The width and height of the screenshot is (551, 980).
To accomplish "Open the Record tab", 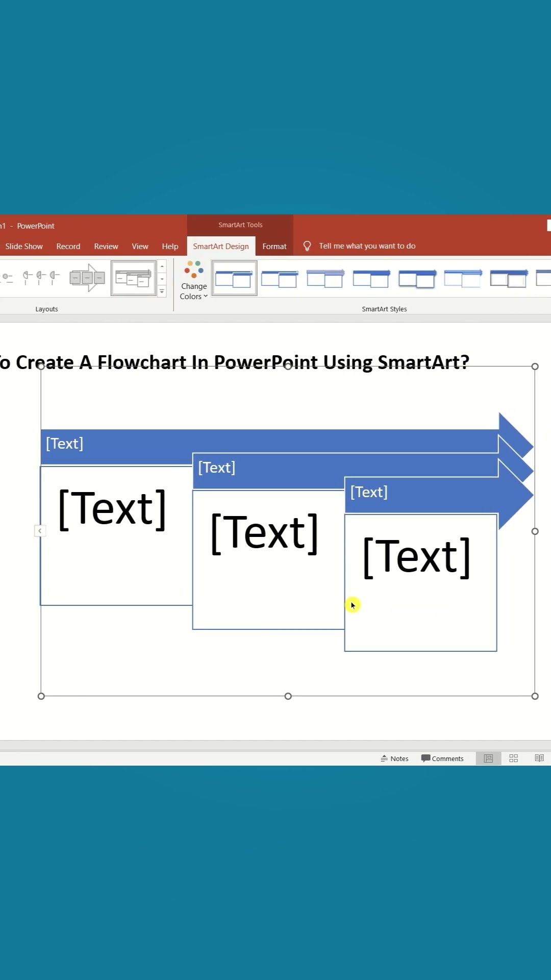I will pyautogui.click(x=68, y=246).
